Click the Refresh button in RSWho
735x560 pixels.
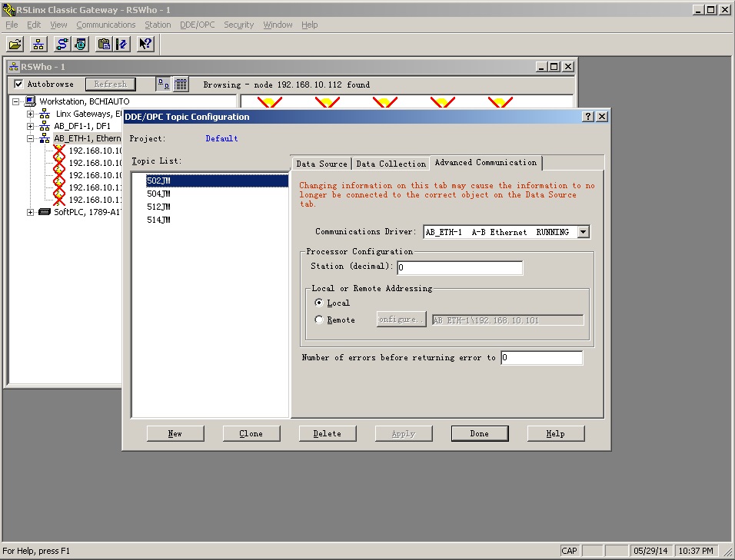point(111,84)
